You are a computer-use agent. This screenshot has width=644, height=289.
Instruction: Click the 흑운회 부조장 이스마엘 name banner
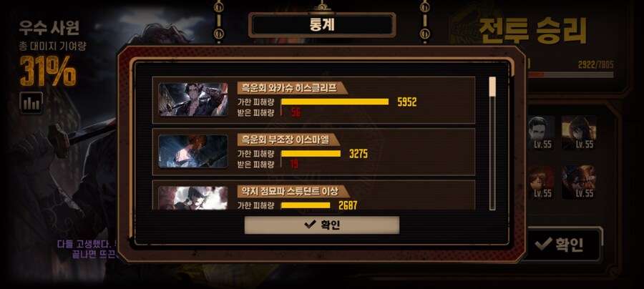289,139
